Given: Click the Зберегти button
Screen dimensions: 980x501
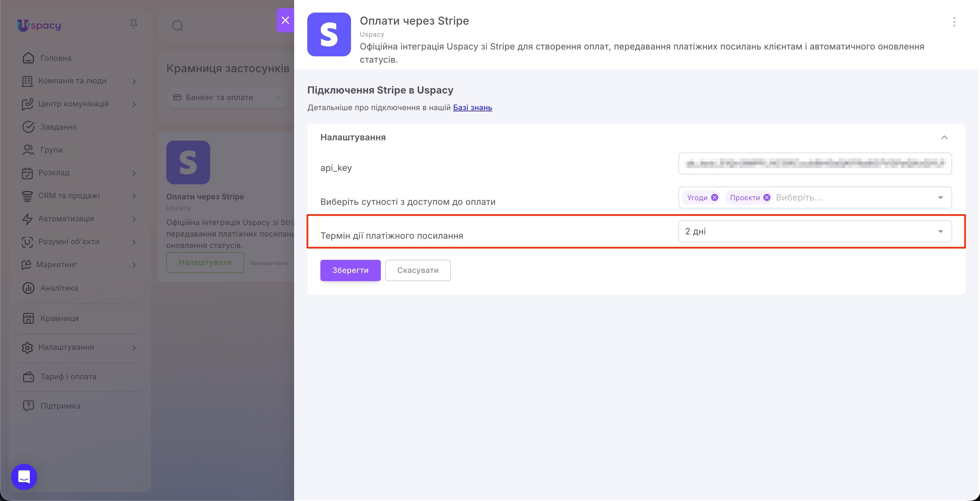Looking at the screenshot, I should 350,270.
